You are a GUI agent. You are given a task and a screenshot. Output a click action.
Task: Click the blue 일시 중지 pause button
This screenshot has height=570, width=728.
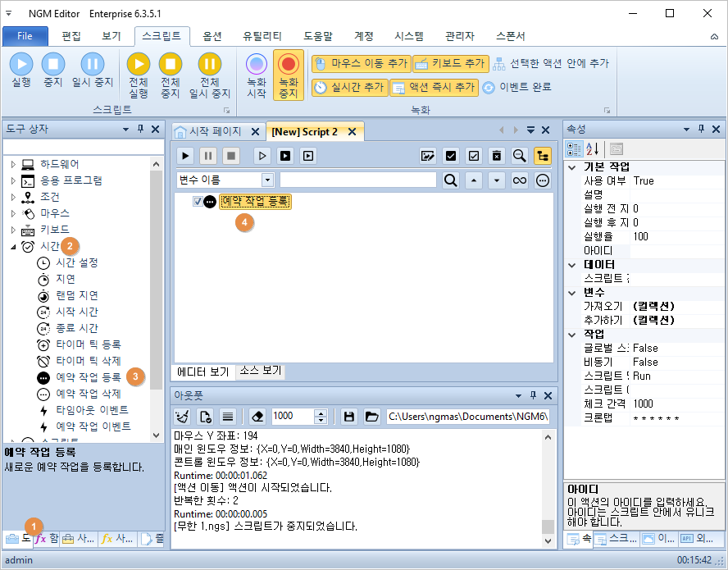tap(93, 71)
